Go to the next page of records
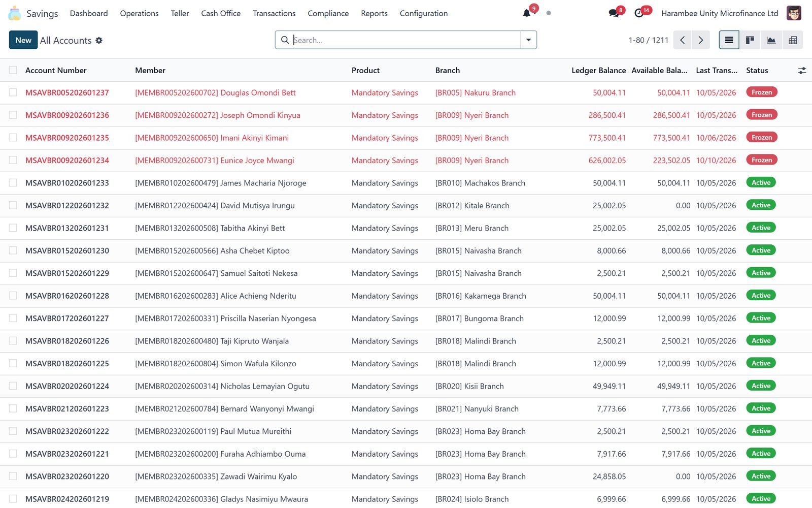812x508 pixels. tap(701, 40)
